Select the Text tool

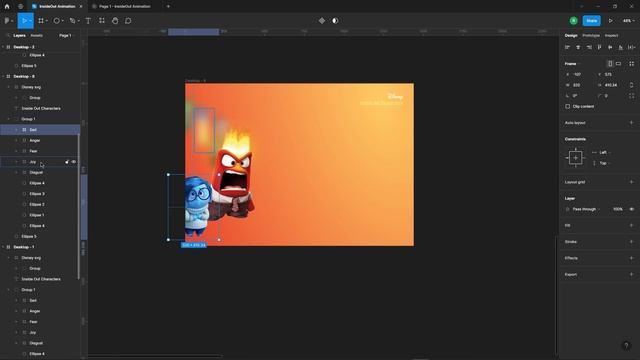click(x=88, y=21)
